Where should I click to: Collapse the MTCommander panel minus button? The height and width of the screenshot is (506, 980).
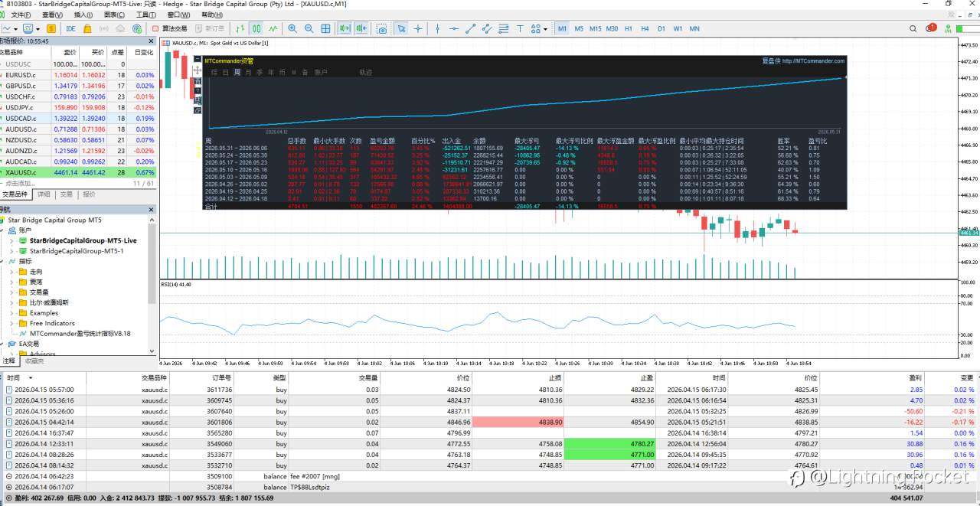click(x=198, y=59)
